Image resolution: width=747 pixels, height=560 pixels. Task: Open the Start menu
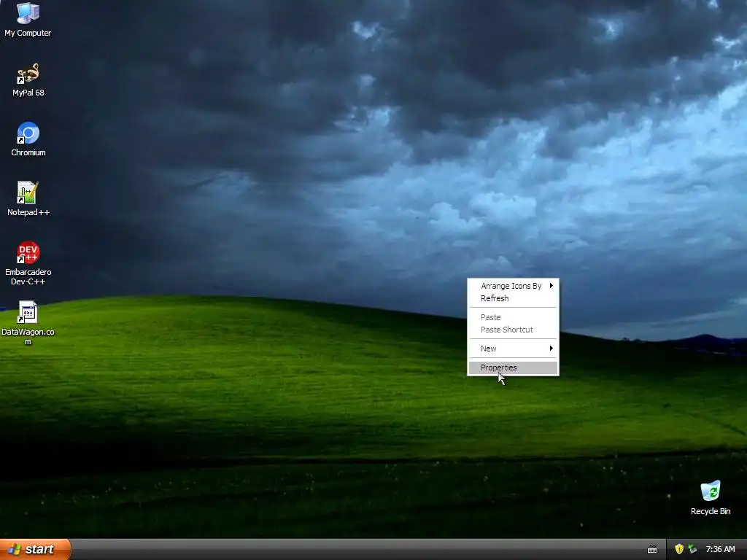pyautogui.click(x=35, y=549)
